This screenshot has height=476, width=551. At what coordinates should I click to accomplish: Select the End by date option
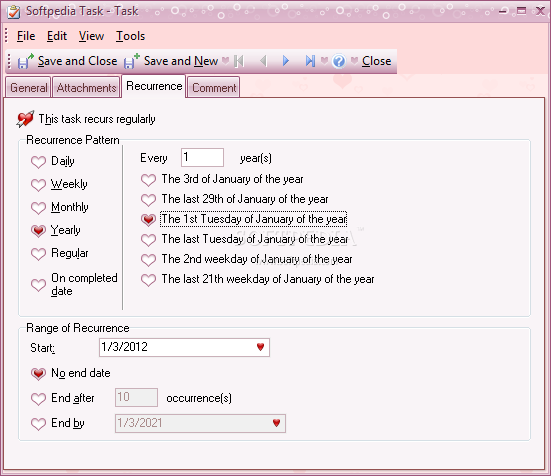click(38, 424)
